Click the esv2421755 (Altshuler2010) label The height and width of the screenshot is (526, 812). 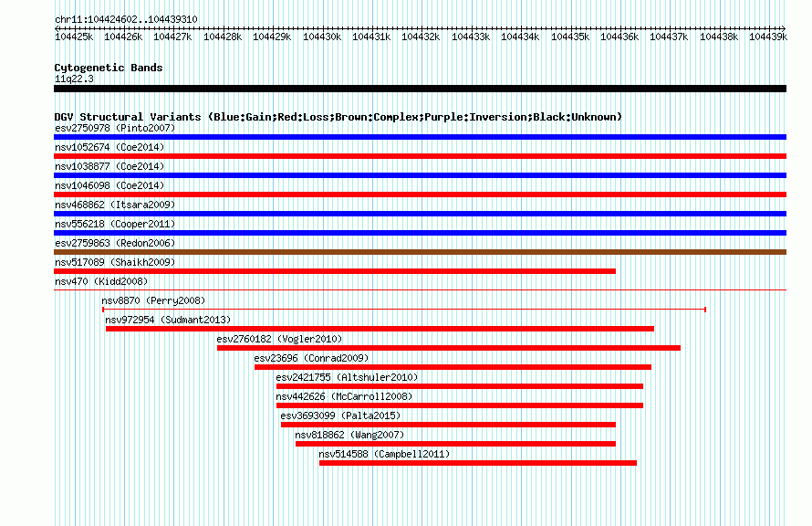click(x=347, y=377)
